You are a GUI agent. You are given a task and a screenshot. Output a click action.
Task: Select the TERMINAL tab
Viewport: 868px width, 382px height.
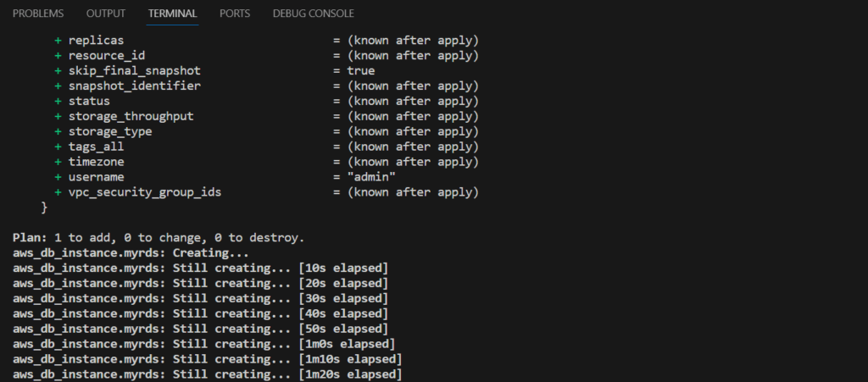[x=172, y=14]
